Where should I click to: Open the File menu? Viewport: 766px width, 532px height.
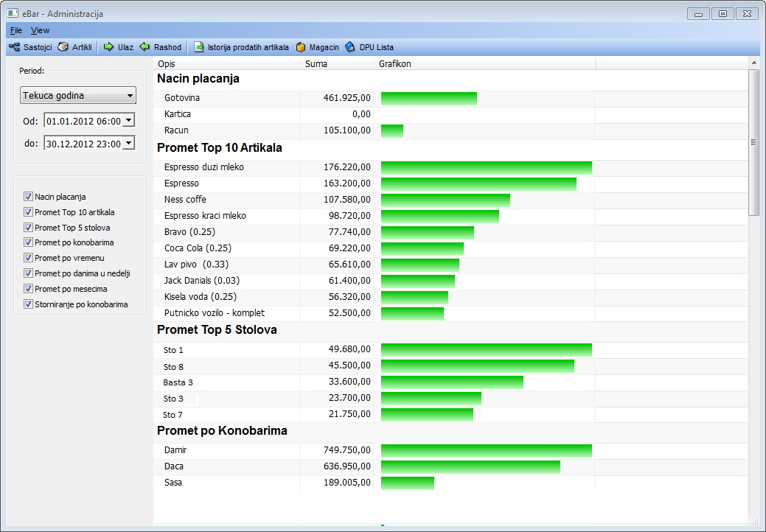click(x=16, y=30)
